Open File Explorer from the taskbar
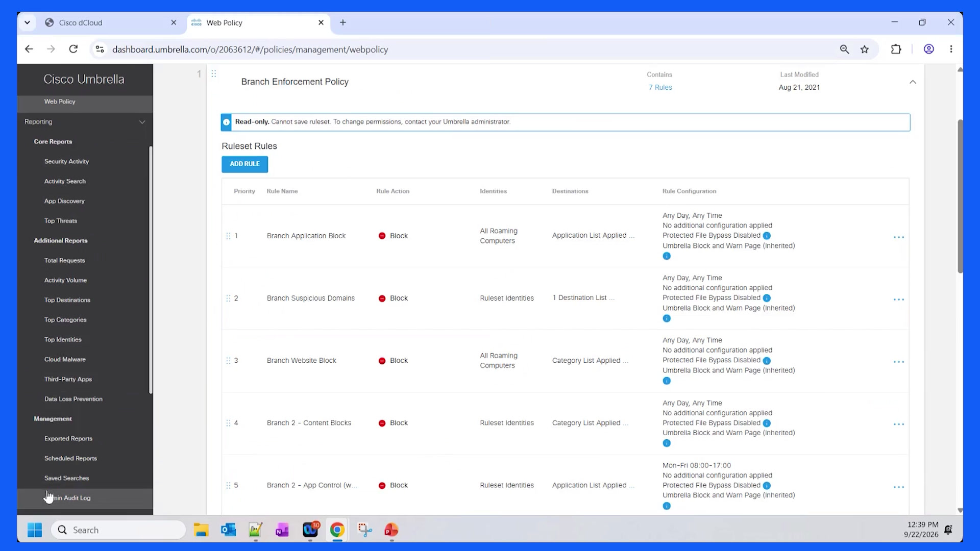Screen dimensions: 980x551 [x=201, y=530]
